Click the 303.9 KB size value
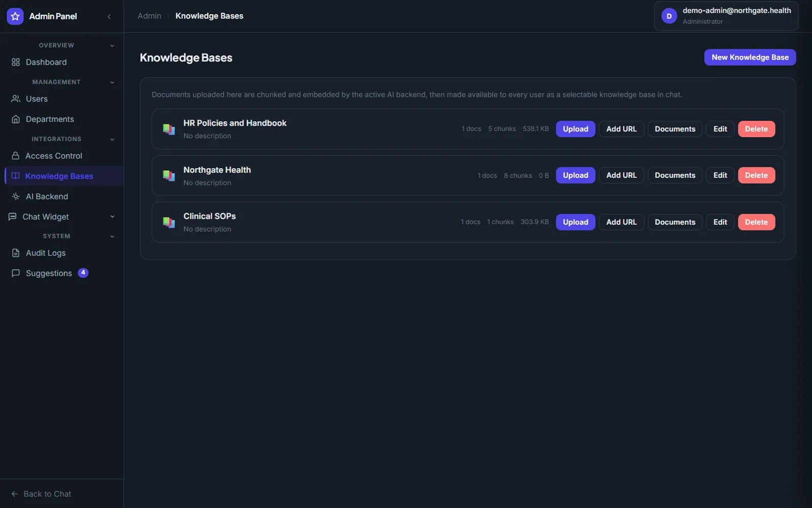The height and width of the screenshot is (508, 812). point(534,222)
